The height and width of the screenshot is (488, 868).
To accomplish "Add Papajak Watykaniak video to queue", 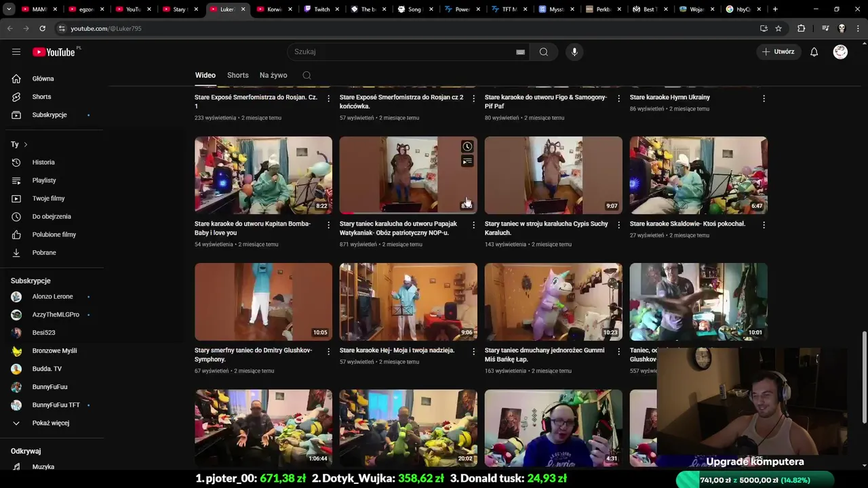I will [x=467, y=161].
